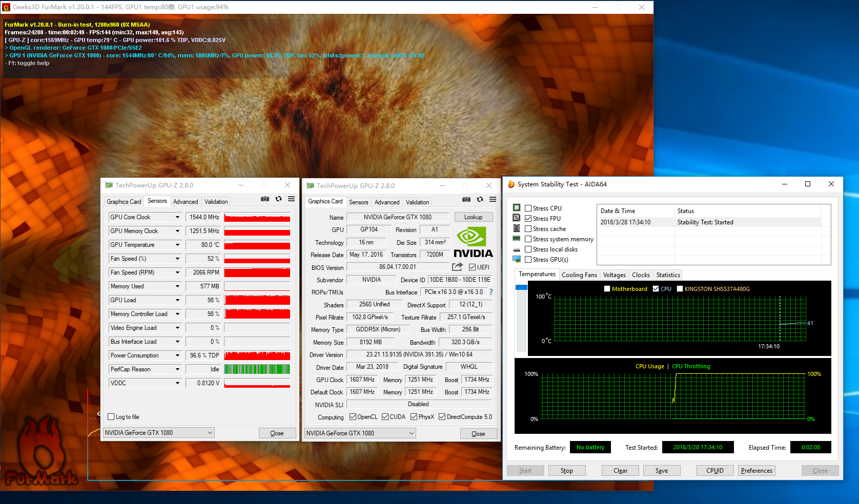859x504 pixels.
Task: Open the PerfCap Reason dropdown arrow
Action: [x=177, y=369]
